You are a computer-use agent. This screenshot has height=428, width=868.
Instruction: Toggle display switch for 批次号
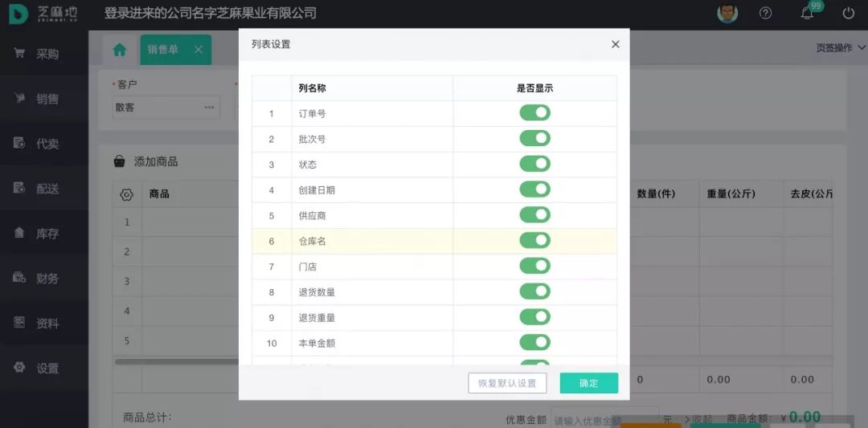(x=534, y=138)
